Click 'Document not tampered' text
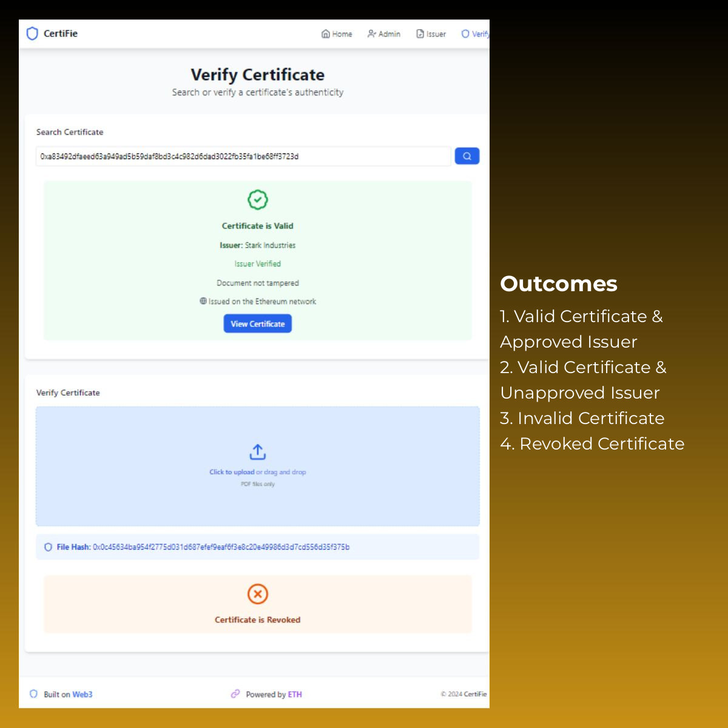 point(258,283)
